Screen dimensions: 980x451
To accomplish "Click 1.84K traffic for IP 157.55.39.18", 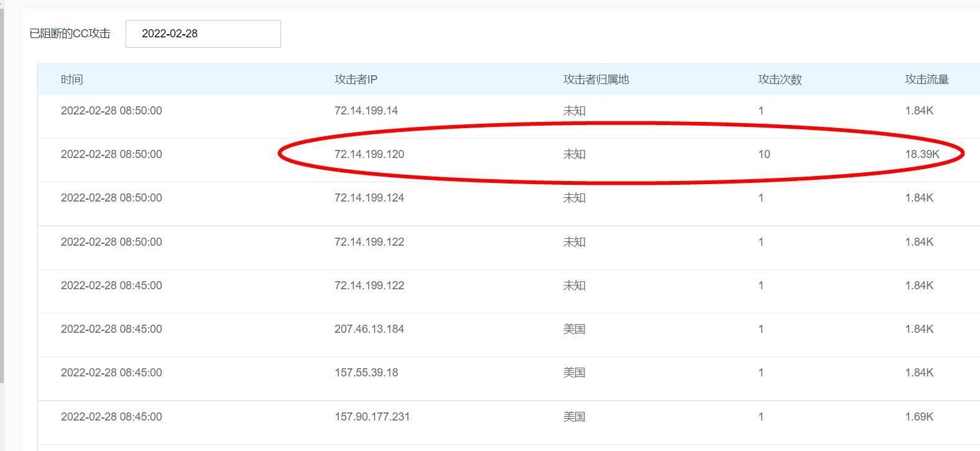I will point(920,373).
